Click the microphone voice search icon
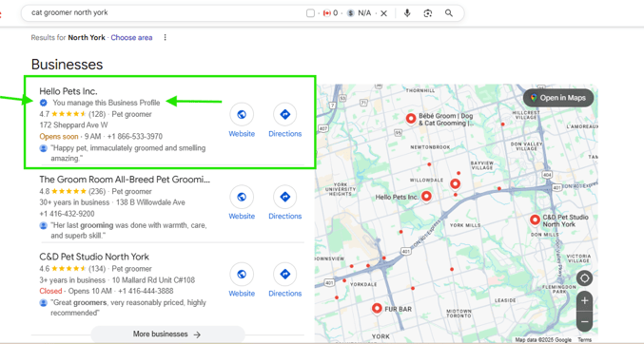Image resolution: width=644 pixels, height=344 pixels. (x=407, y=13)
